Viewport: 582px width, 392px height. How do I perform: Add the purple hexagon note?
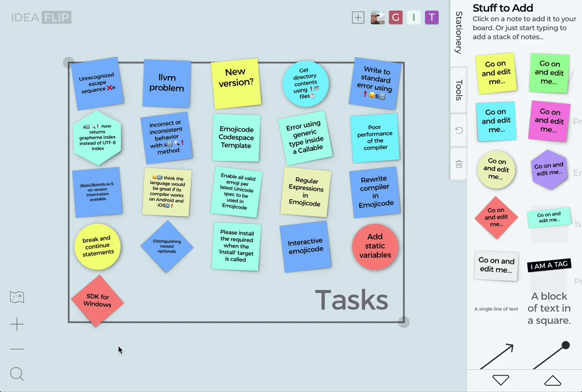point(548,169)
